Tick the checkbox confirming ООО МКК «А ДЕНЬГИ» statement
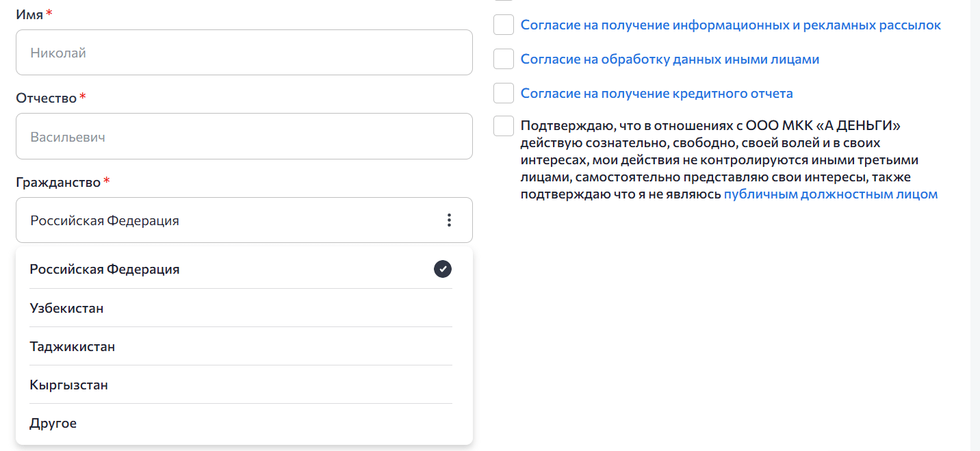The width and height of the screenshot is (980, 451). (x=504, y=127)
